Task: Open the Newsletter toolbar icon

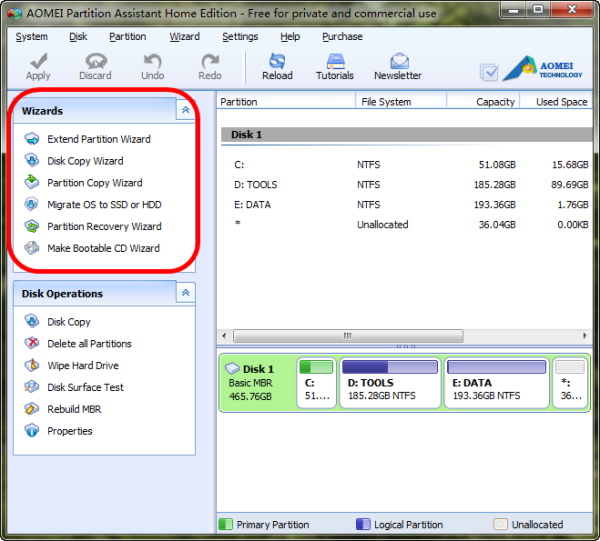Action: coord(399,61)
